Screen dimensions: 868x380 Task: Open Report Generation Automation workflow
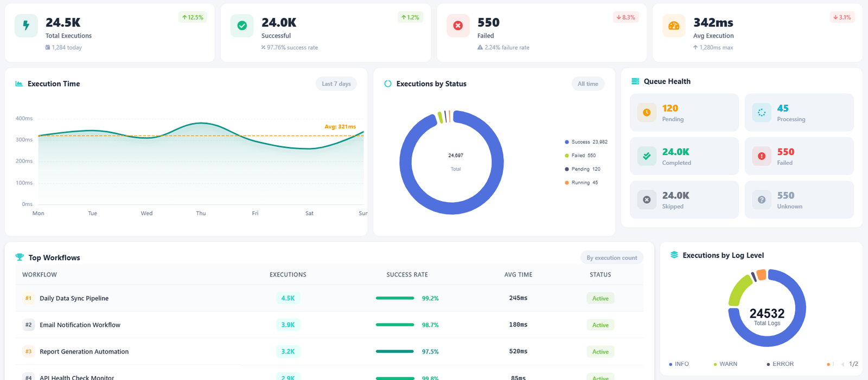tap(84, 351)
